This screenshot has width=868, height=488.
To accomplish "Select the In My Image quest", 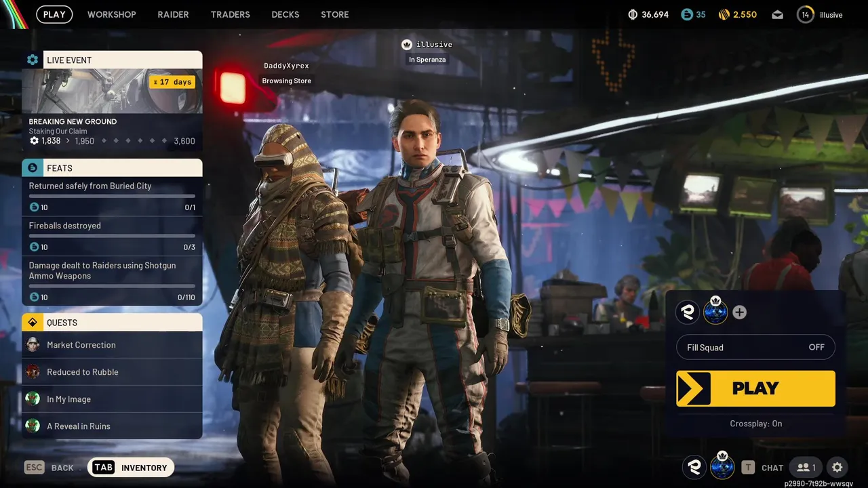I will pyautogui.click(x=112, y=399).
